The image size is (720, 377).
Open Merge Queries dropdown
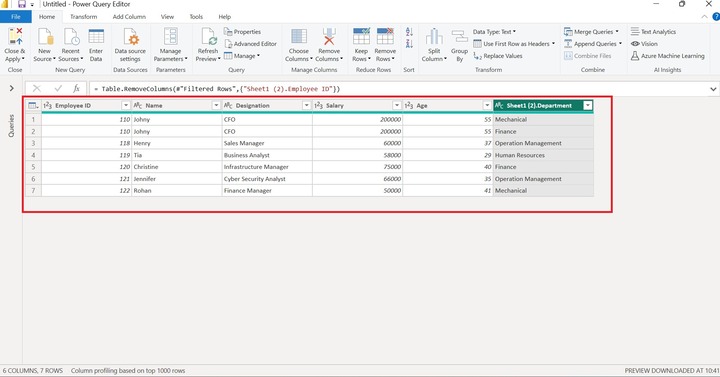coord(591,32)
